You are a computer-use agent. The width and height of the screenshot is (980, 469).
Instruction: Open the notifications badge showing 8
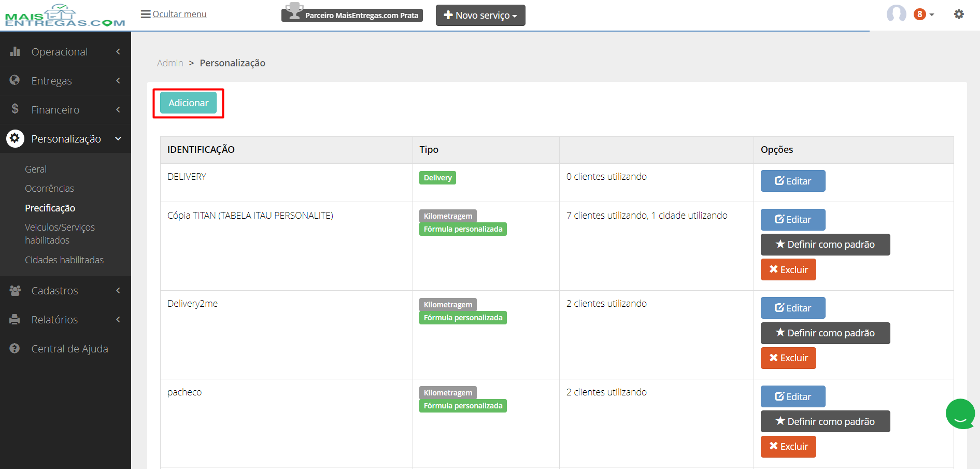click(920, 15)
